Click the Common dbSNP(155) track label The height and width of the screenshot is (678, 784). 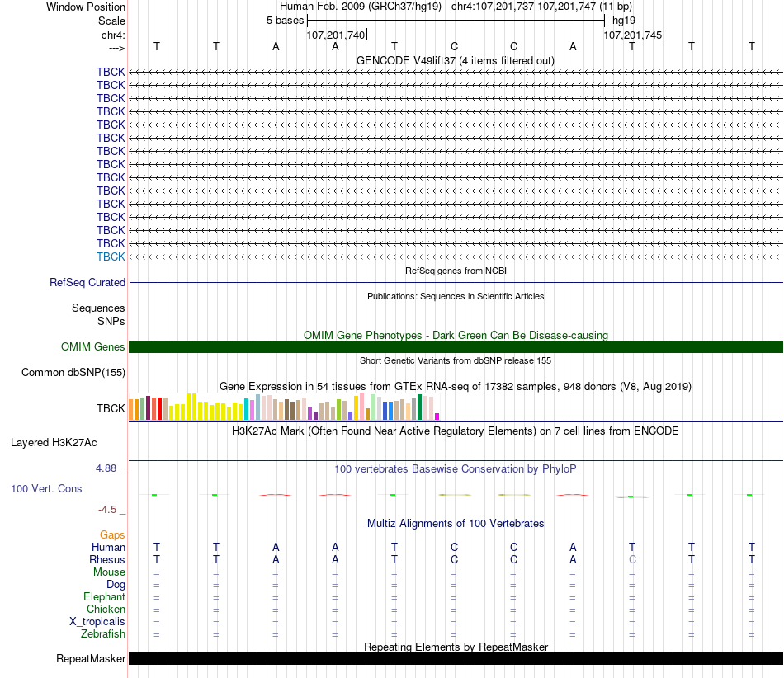[x=73, y=372]
